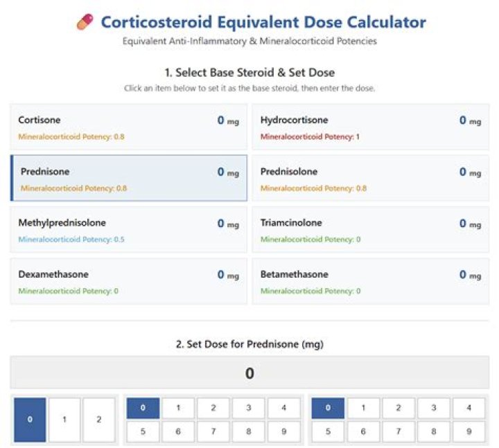Choose 3 in the tens digit group
499x448 pixels.
click(249, 408)
